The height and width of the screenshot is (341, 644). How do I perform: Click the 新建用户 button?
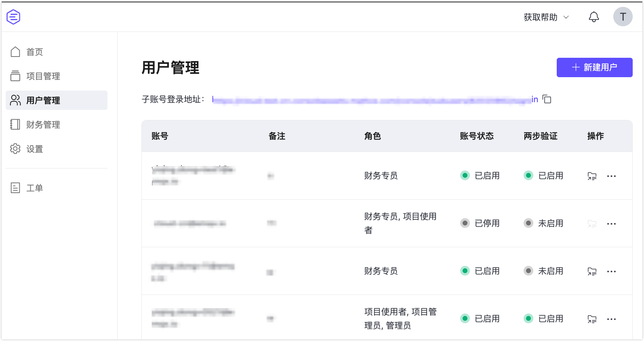pyautogui.click(x=594, y=67)
